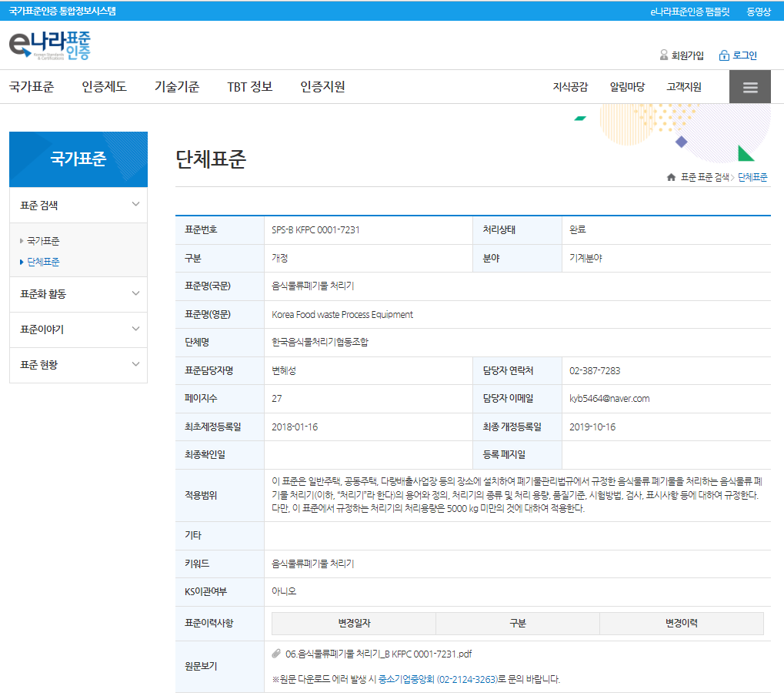Download 06.음식물류폐기물 처리기 PDF file
This screenshot has width=784, height=696.
click(x=378, y=654)
